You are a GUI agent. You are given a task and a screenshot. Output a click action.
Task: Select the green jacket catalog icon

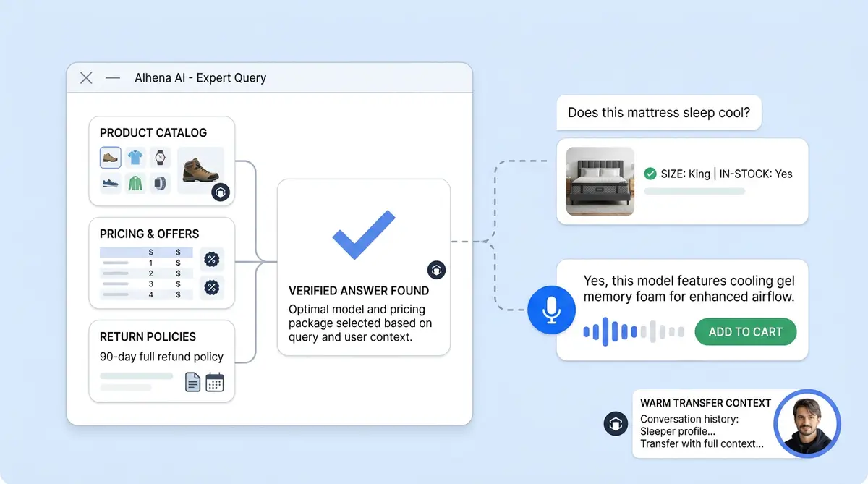tap(135, 183)
